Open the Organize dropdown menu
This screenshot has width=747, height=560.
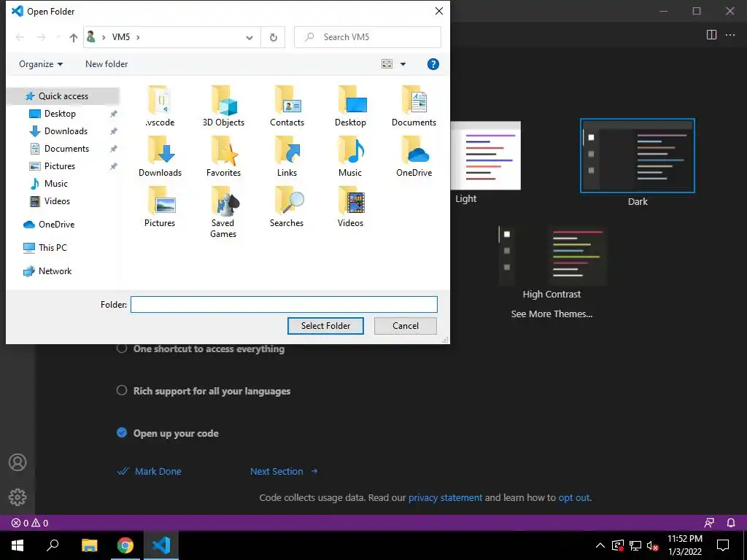click(41, 64)
